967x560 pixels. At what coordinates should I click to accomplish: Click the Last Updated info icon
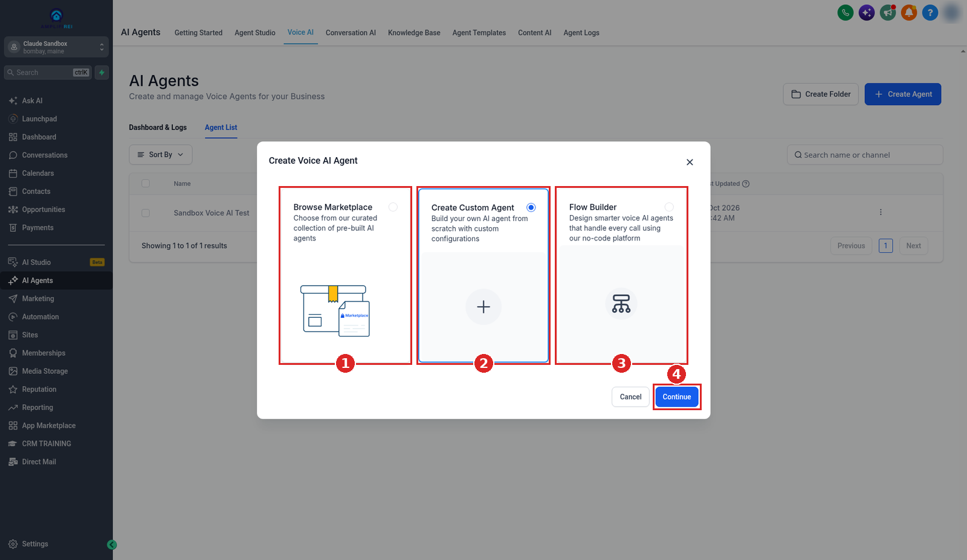(x=746, y=184)
